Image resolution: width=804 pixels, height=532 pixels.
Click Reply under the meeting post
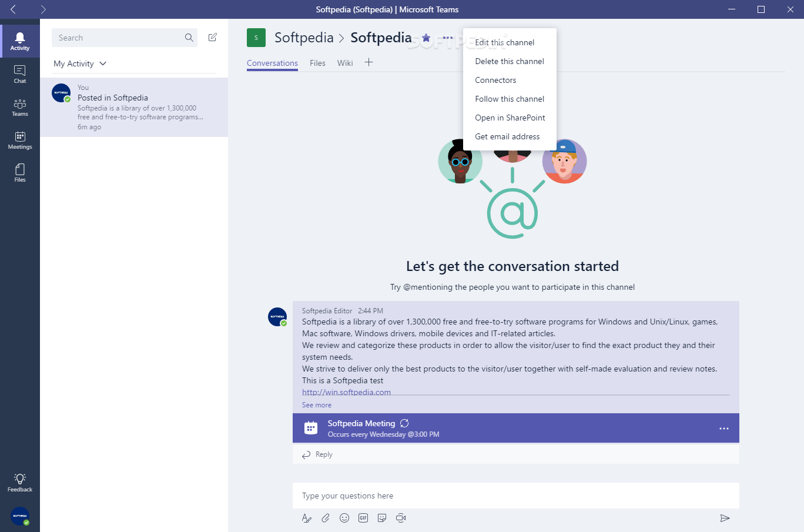tap(317, 454)
